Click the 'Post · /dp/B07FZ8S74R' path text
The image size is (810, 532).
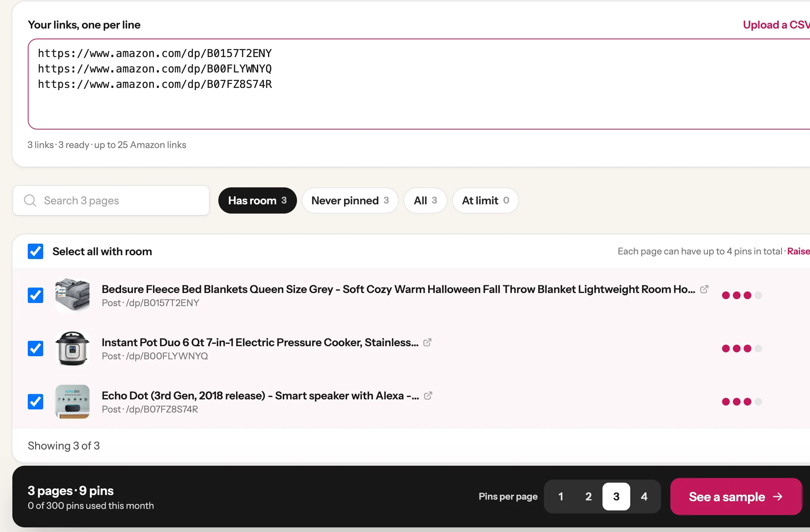coord(150,409)
